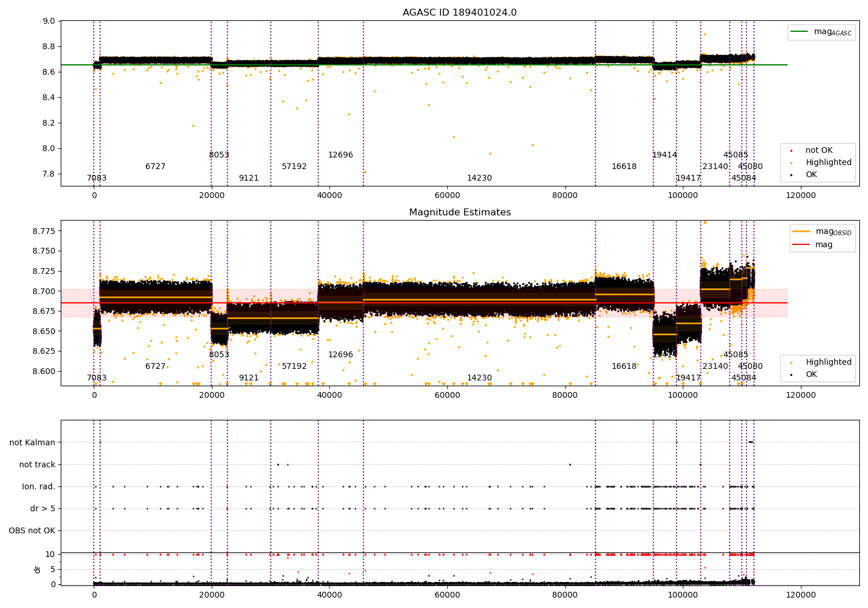Click y-axis tick '8.750' in Magnitude plot
Viewport: 868px width, 608px height.
point(45,251)
